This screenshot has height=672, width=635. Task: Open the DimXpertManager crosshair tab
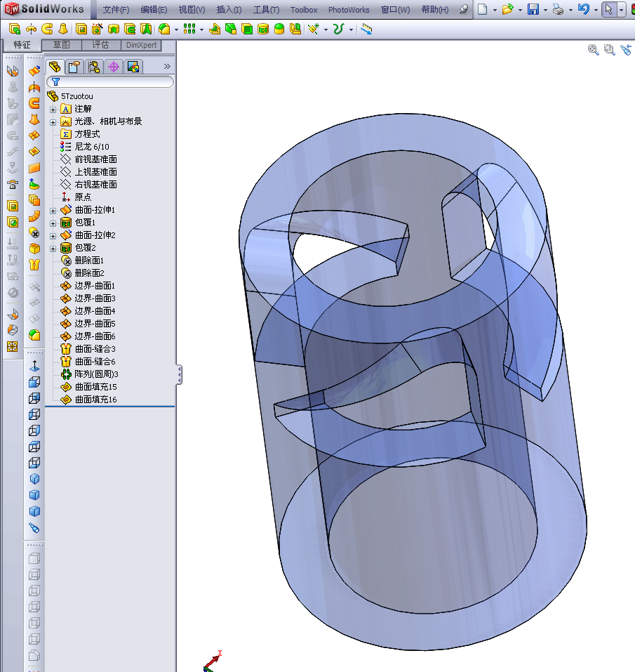[114, 67]
